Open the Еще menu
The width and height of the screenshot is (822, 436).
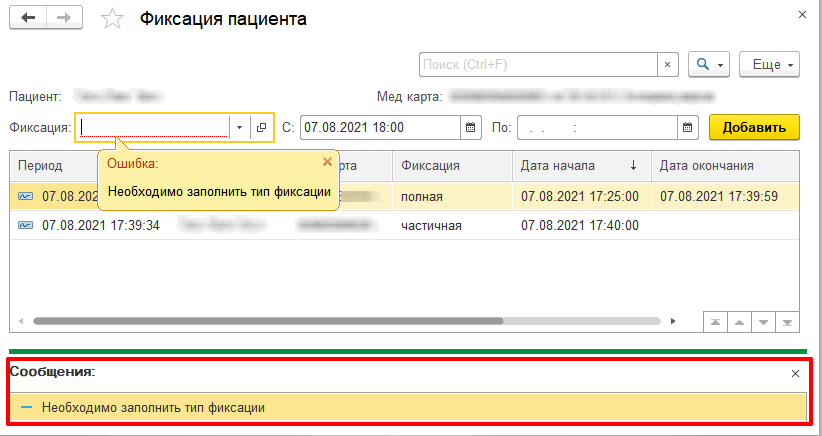tap(769, 64)
